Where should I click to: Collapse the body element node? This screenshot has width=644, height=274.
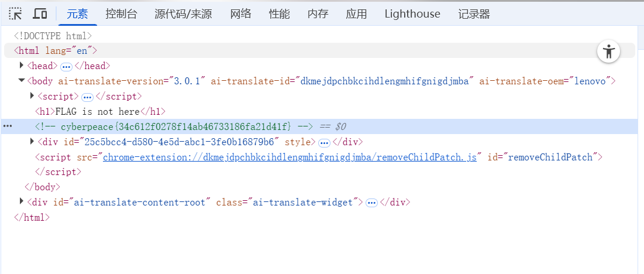coord(22,81)
